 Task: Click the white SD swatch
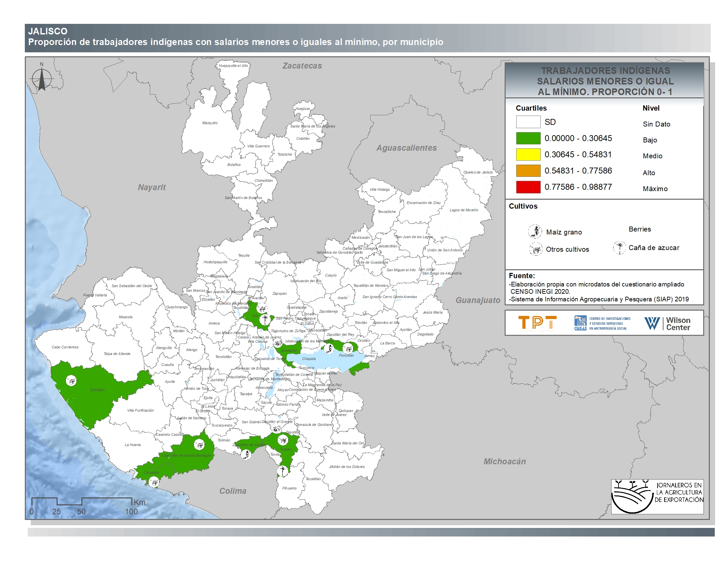tap(528, 122)
